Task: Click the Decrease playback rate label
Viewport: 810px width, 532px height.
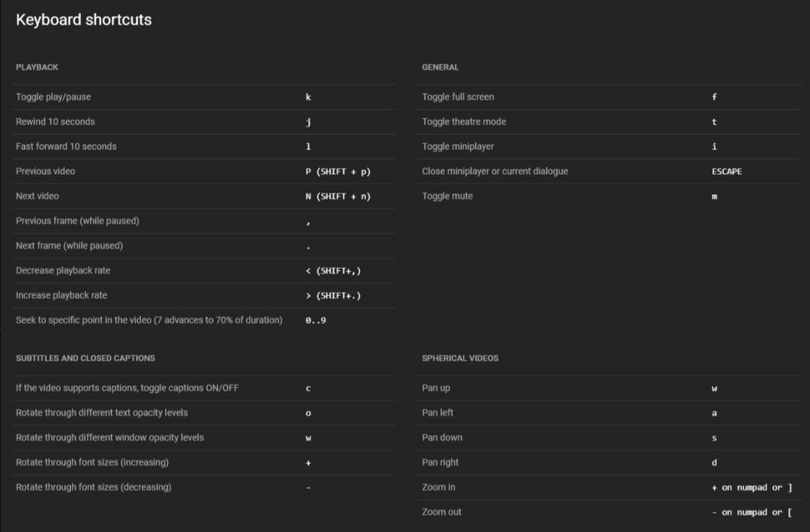Action: (x=63, y=270)
